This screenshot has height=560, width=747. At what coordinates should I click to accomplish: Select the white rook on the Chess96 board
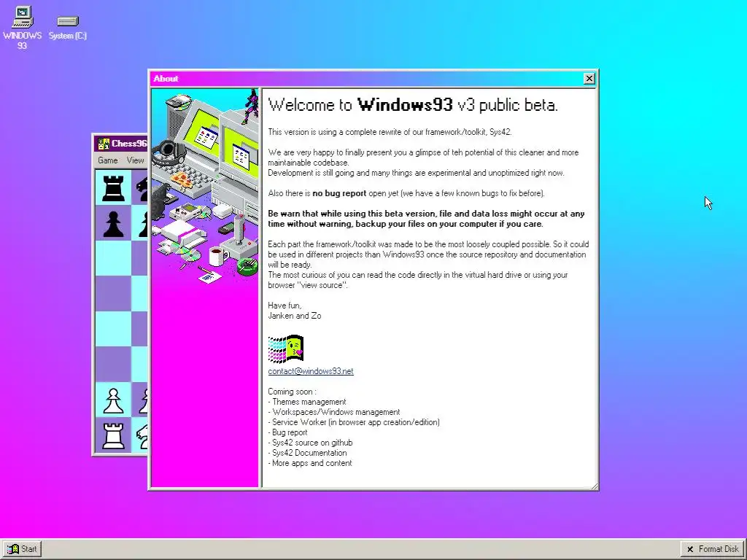point(113,435)
